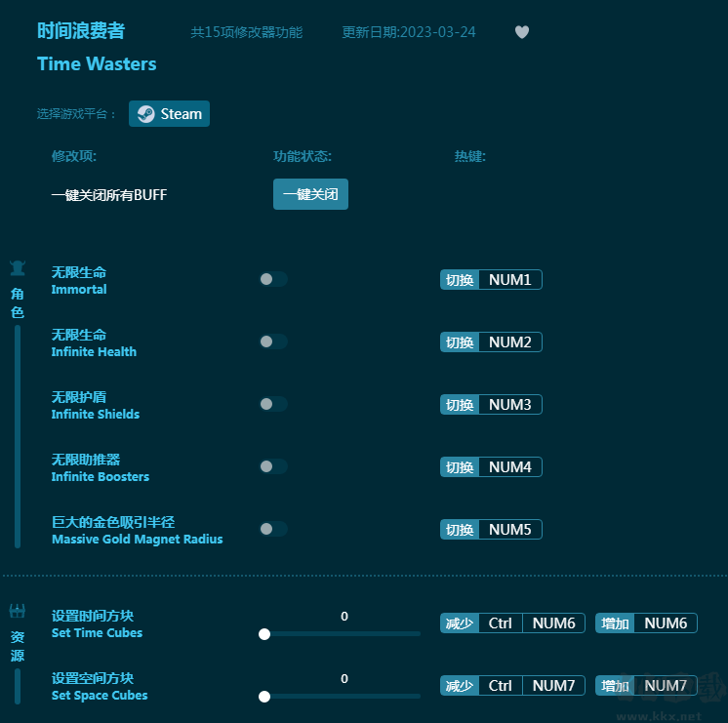Click the character section helmet icon
Viewport: 728px width, 723px height.
pyautogui.click(x=18, y=268)
